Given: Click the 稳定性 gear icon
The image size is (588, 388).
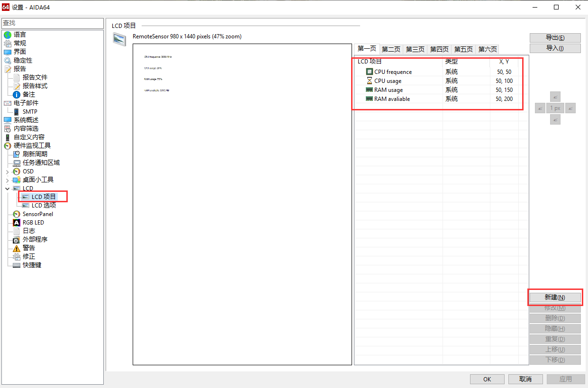Looking at the screenshot, I should [7, 60].
